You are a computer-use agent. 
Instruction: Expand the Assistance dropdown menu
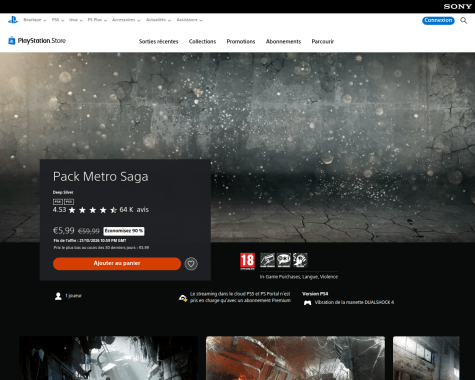(189, 20)
